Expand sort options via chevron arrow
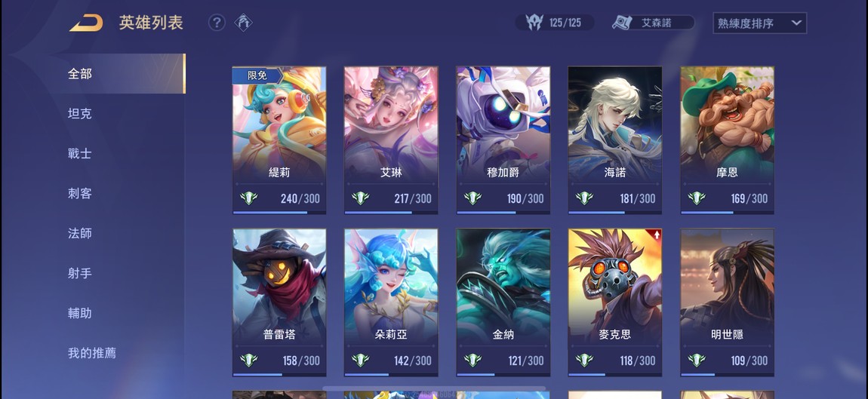This screenshot has height=399, width=868. click(x=796, y=23)
